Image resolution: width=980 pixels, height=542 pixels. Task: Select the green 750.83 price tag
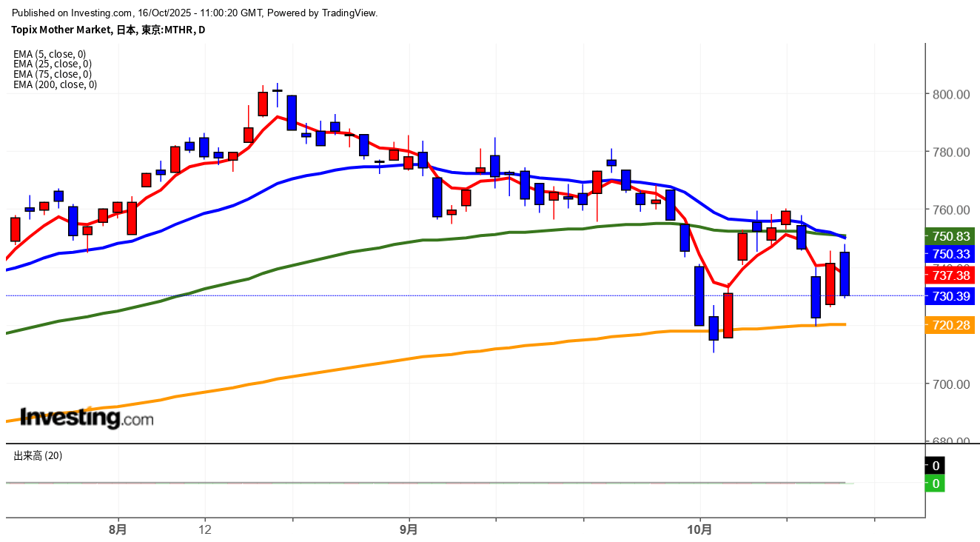(x=951, y=236)
